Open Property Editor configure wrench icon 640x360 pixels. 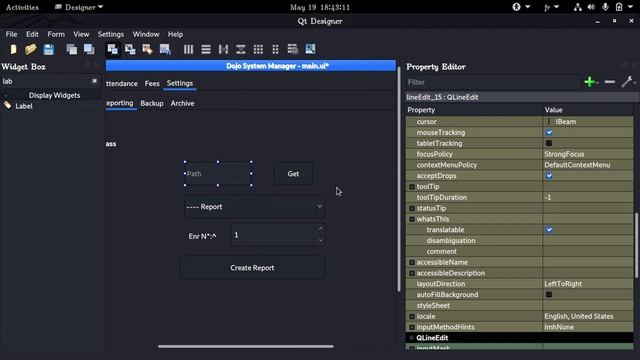tap(627, 82)
